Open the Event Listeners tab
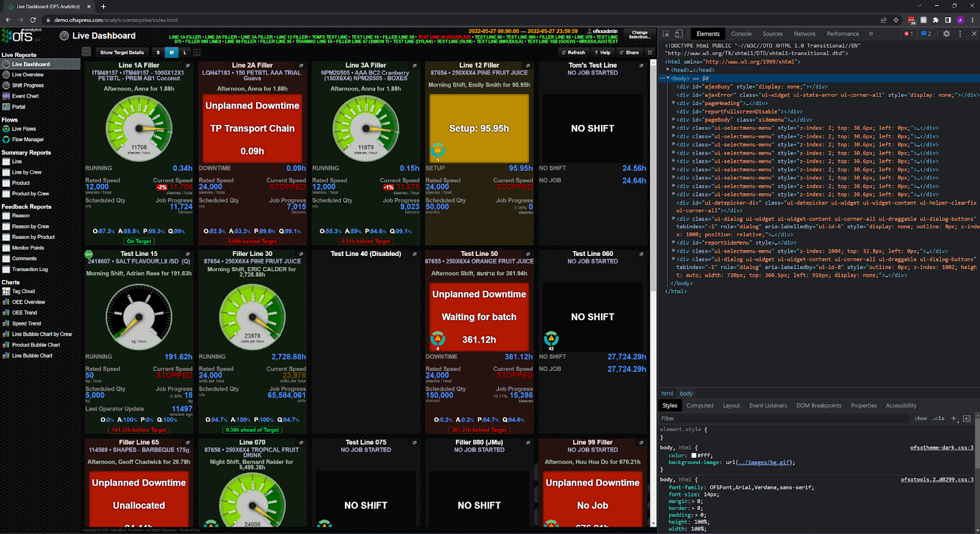 point(768,405)
